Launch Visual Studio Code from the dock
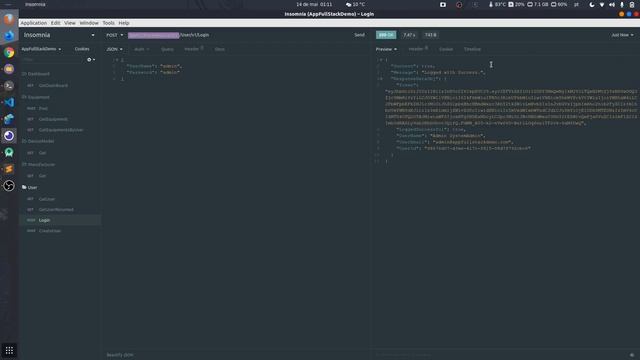Viewport: 640px width, 360px height. coord(9,102)
